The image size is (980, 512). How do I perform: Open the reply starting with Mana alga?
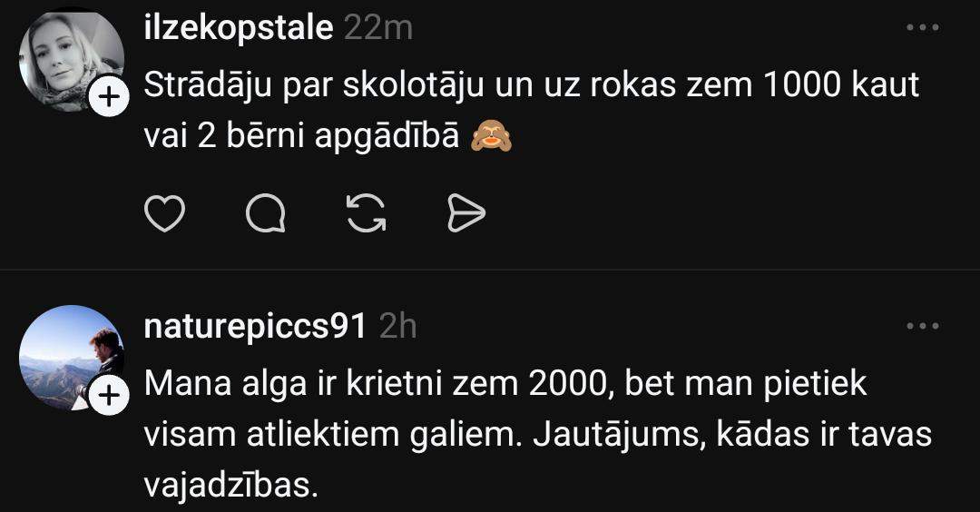coord(537,433)
